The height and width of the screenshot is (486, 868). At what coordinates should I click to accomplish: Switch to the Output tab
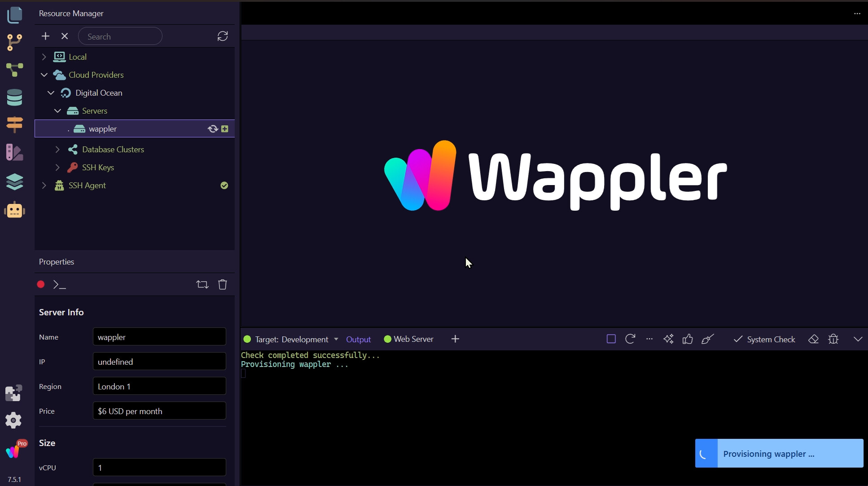point(358,340)
